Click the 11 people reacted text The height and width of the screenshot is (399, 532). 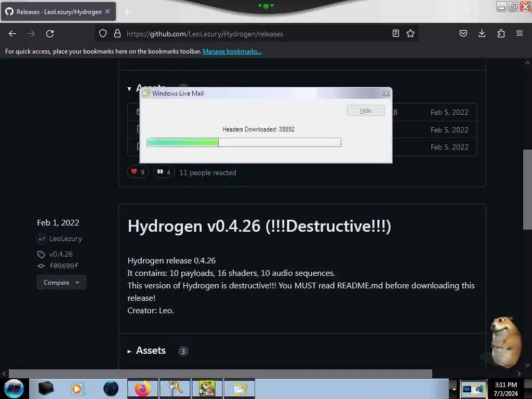[208, 172]
